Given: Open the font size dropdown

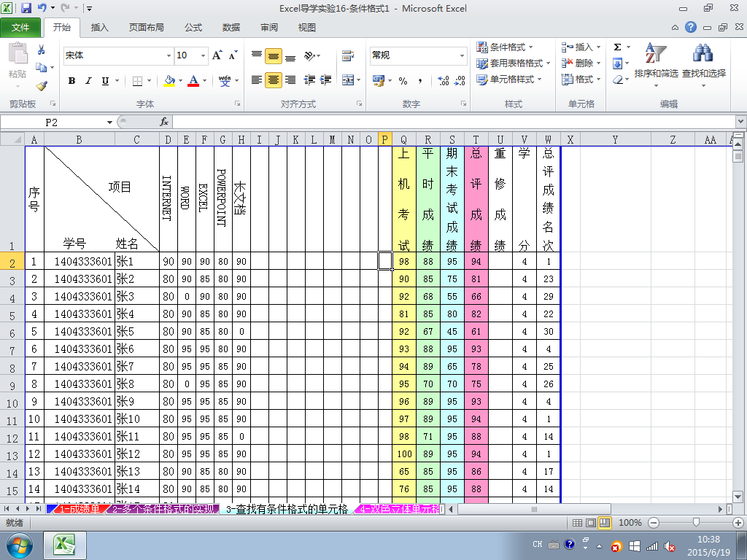Looking at the screenshot, I should [x=203, y=55].
